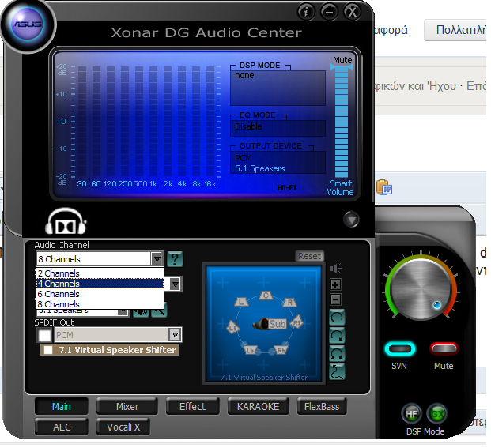Switch to the Effect tab
Viewport: 491px width, 448px height.
coord(192,406)
